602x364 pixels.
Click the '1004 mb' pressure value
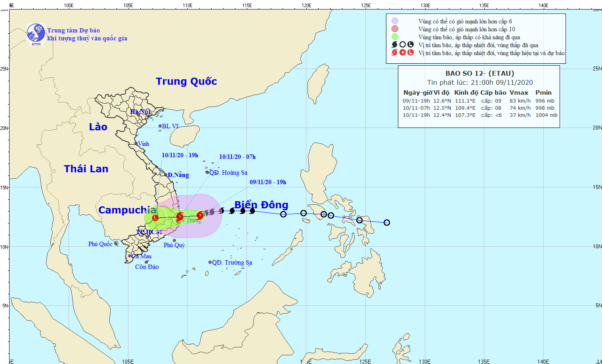pos(547,115)
